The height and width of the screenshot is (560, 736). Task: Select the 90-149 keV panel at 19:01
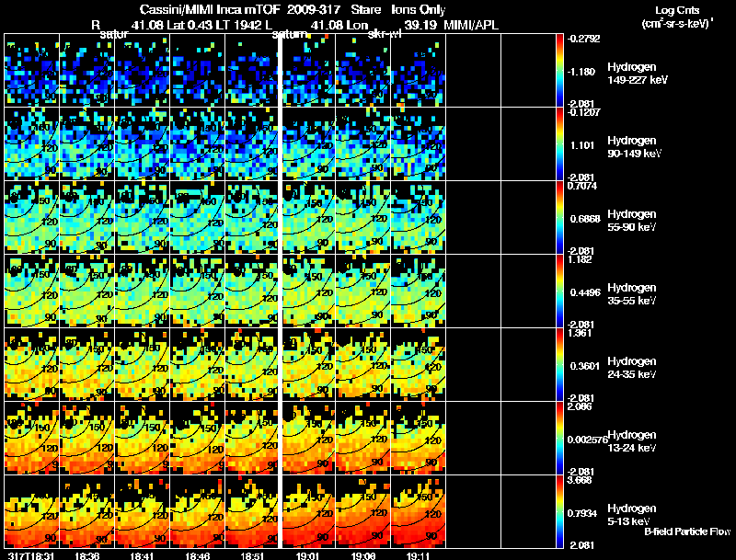(x=308, y=144)
